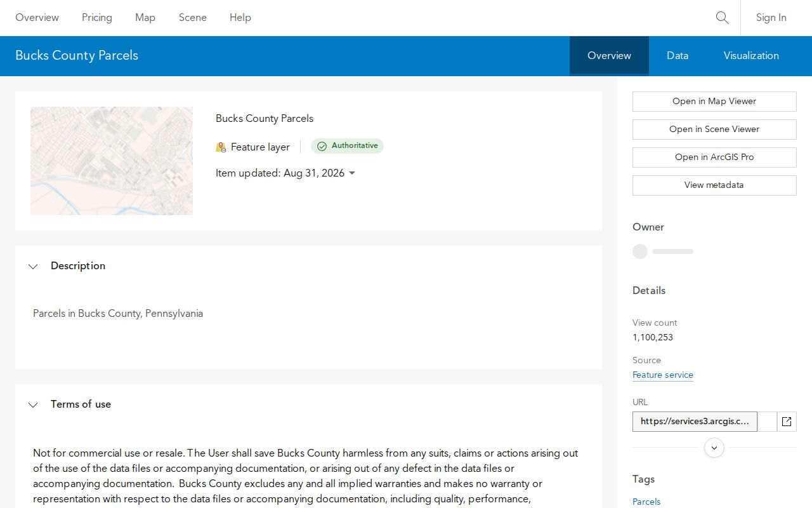
Task: Click the Owner heading
Action: [x=648, y=227]
